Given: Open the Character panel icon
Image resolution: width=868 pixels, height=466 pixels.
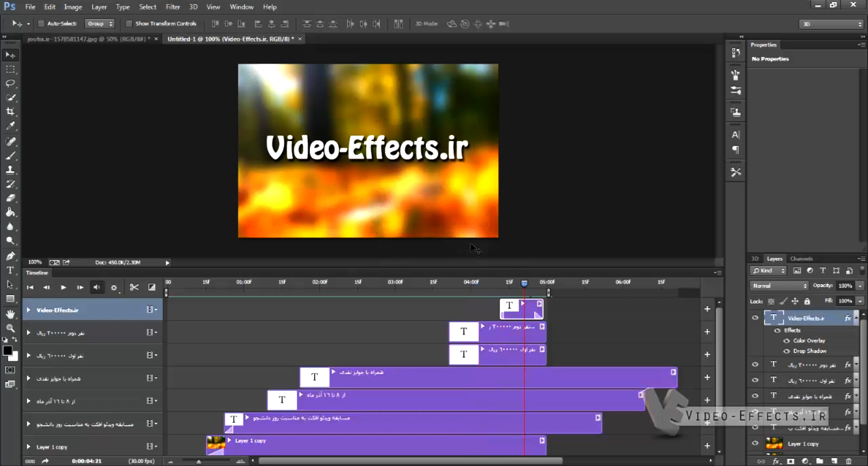Looking at the screenshot, I should point(736,135).
